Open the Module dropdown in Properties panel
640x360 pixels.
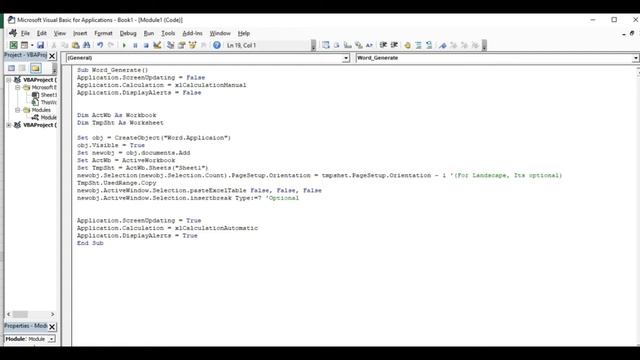(x=51, y=339)
